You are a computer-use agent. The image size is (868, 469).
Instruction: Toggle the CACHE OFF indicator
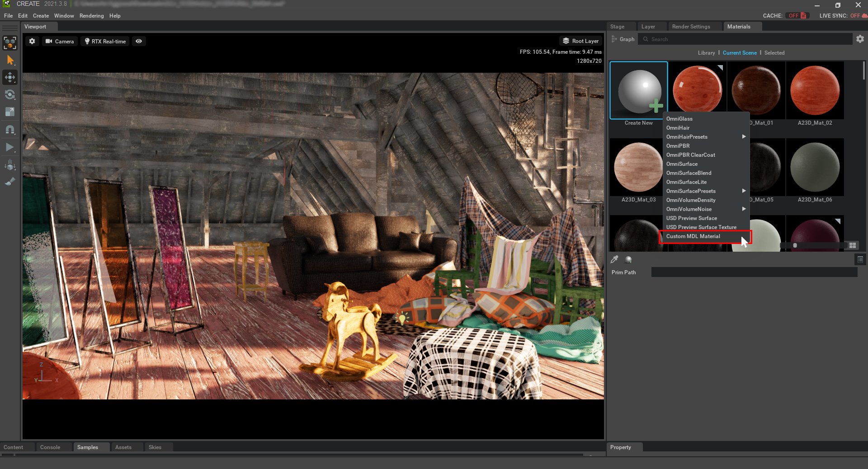[797, 16]
